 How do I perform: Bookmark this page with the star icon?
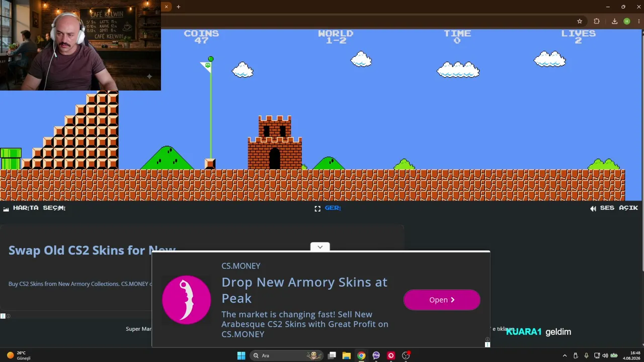click(580, 21)
